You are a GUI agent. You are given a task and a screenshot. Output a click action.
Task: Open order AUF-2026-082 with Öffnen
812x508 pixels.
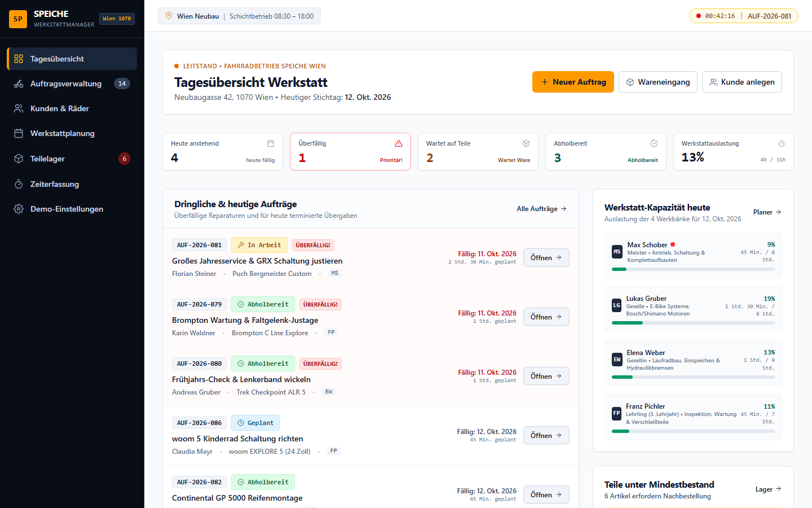tap(546, 494)
